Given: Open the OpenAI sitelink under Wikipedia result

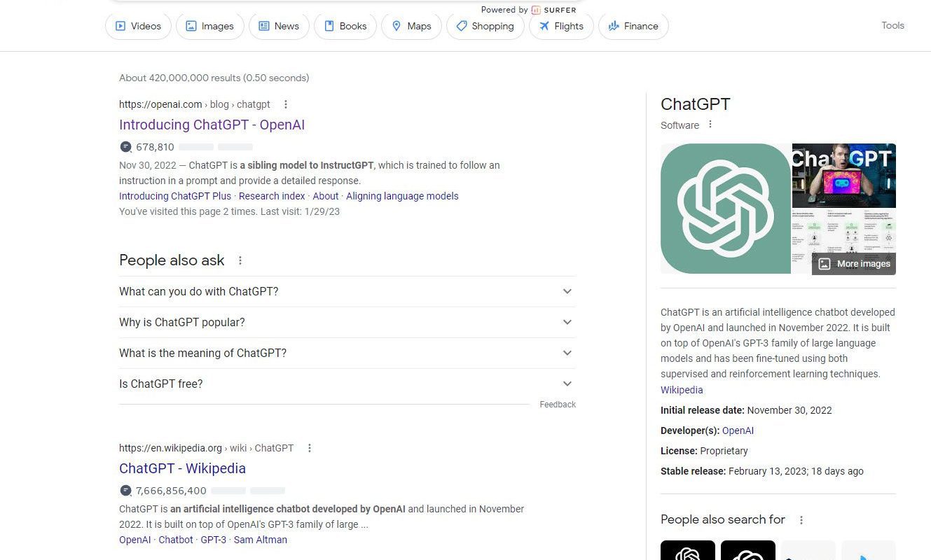Looking at the screenshot, I should click(135, 540).
